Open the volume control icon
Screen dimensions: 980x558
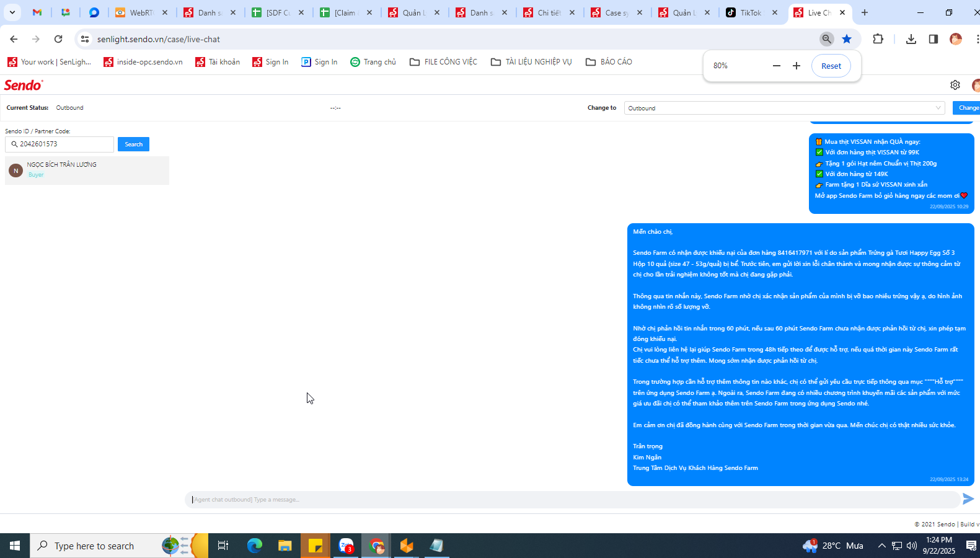pos(912,546)
